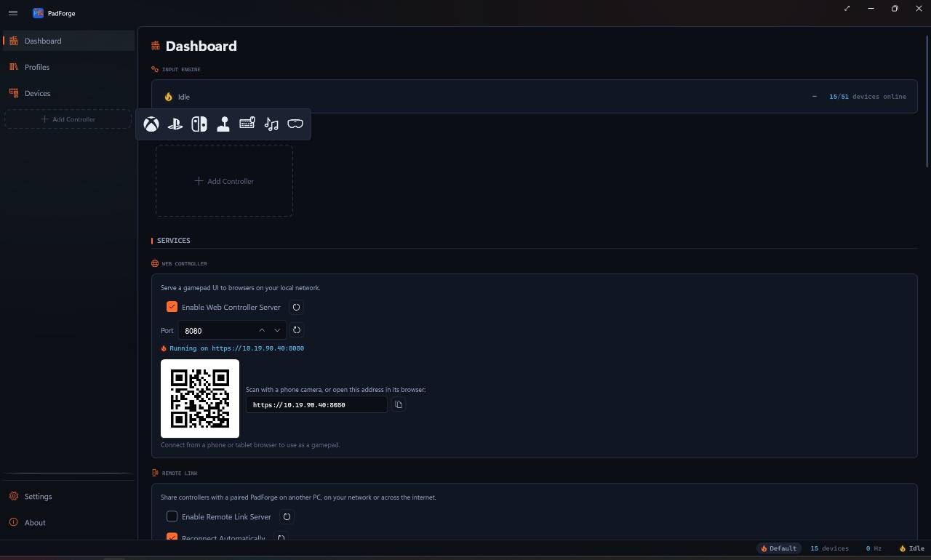Click the flame icon beside Running on
Viewport: 931px width, 560px height.
pos(164,348)
